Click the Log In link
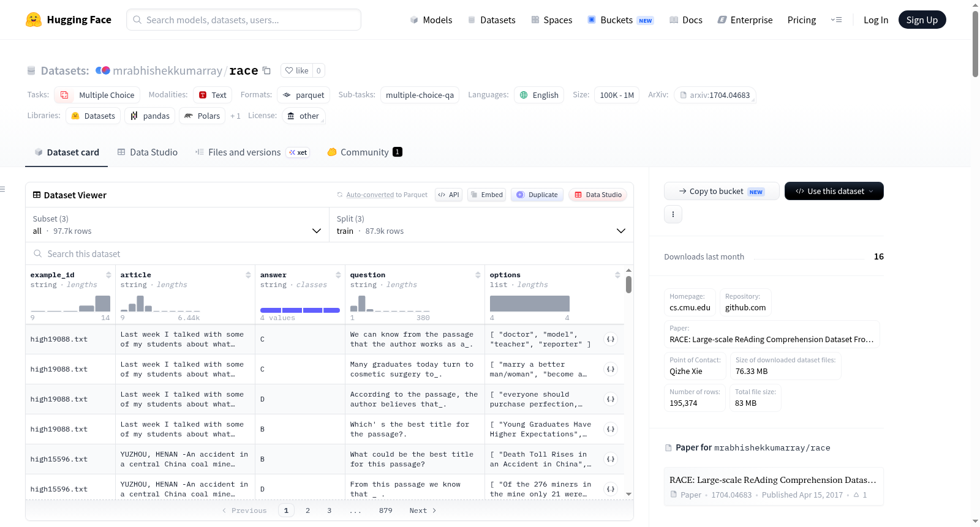Viewport: 980px width, 527px height. pos(876,20)
